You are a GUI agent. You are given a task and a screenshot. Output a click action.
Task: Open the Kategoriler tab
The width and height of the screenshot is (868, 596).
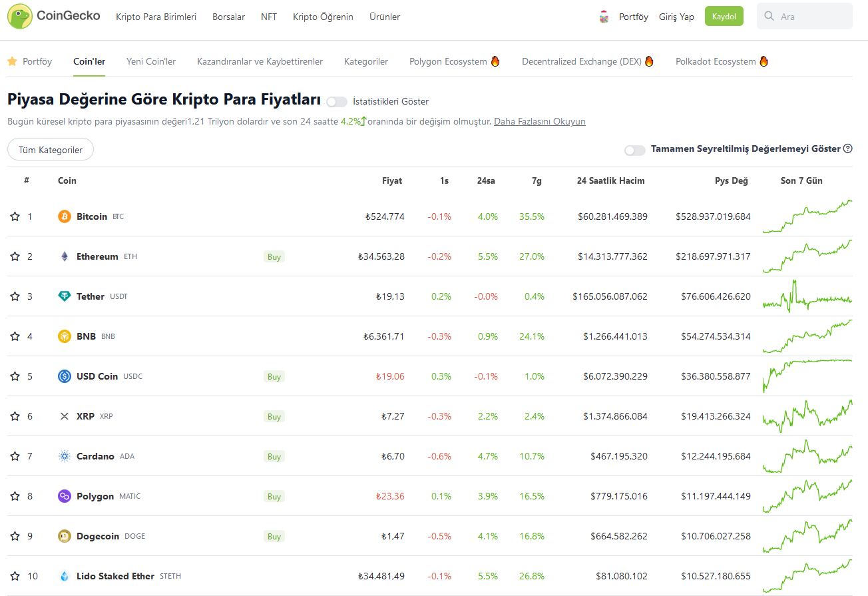(x=366, y=61)
